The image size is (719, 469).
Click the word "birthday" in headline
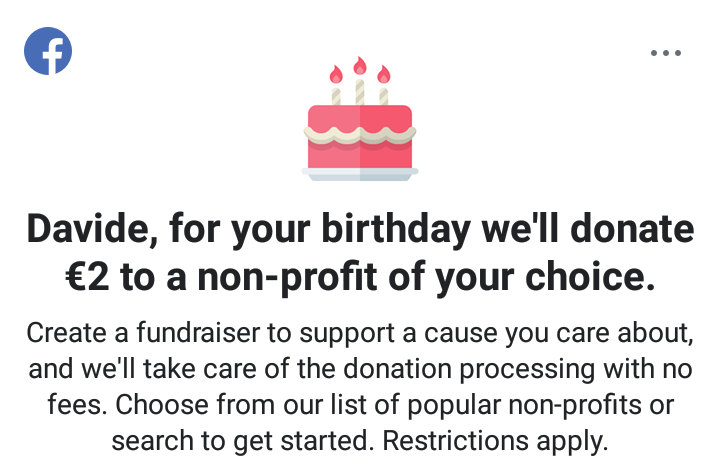pos(396,229)
